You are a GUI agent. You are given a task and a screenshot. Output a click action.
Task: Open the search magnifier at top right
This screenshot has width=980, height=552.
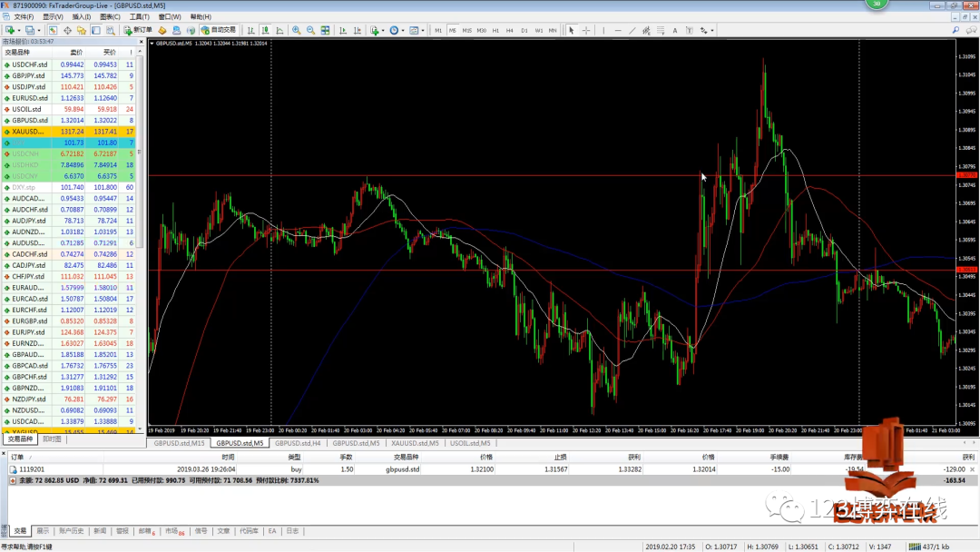pos(955,30)
